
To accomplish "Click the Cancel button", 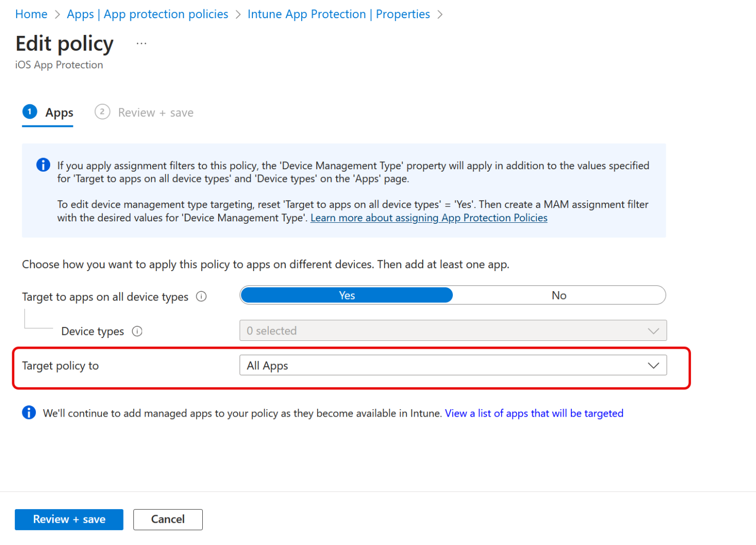I will (168, 519).
